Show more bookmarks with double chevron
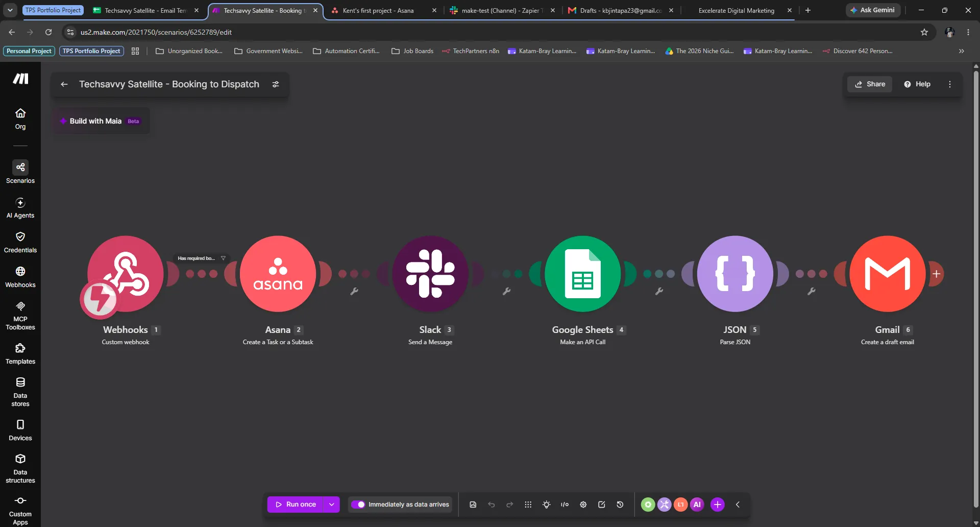 point(962,51)
